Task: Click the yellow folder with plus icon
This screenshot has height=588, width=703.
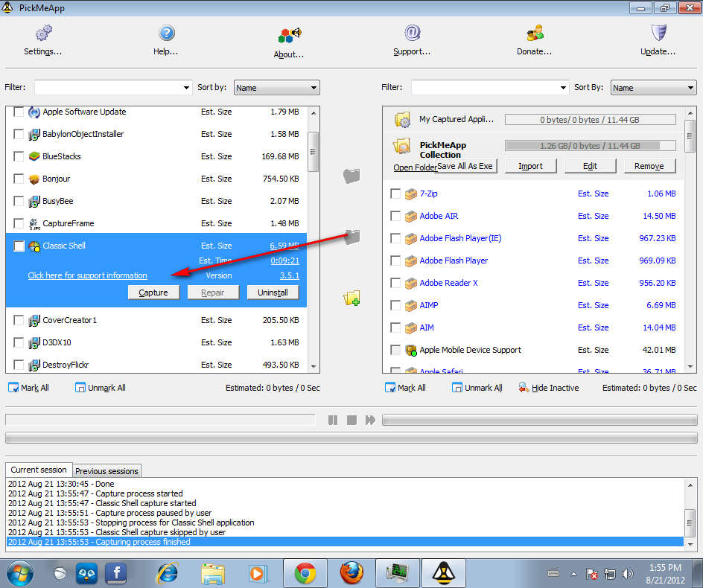Action: 351,299
